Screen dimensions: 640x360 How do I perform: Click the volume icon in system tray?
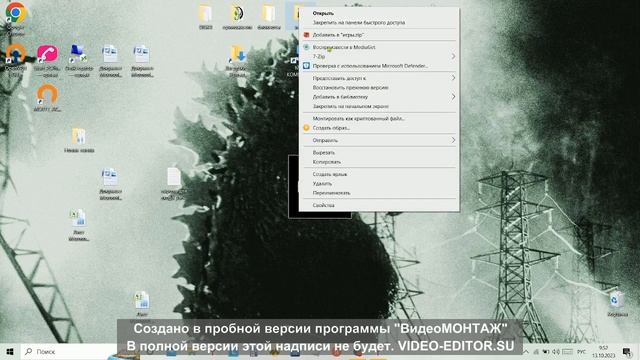[x=556, y=351]
